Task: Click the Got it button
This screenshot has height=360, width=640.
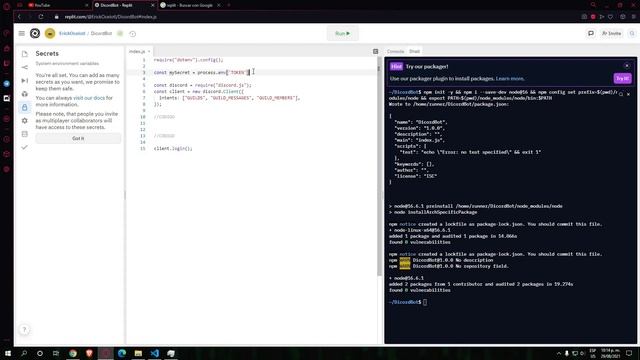Action: tap(78, 139)
